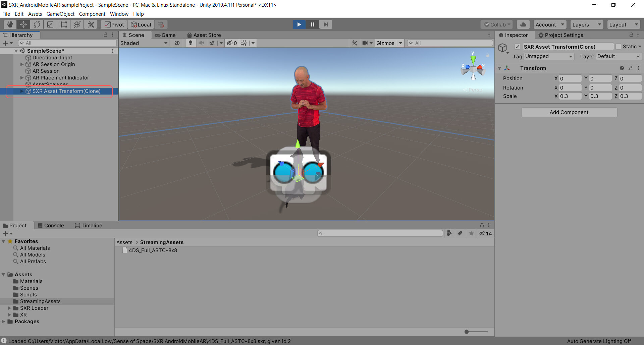Search by type in Project
The width and height of the screenshot is (644, 345).
tap(449, 233)
